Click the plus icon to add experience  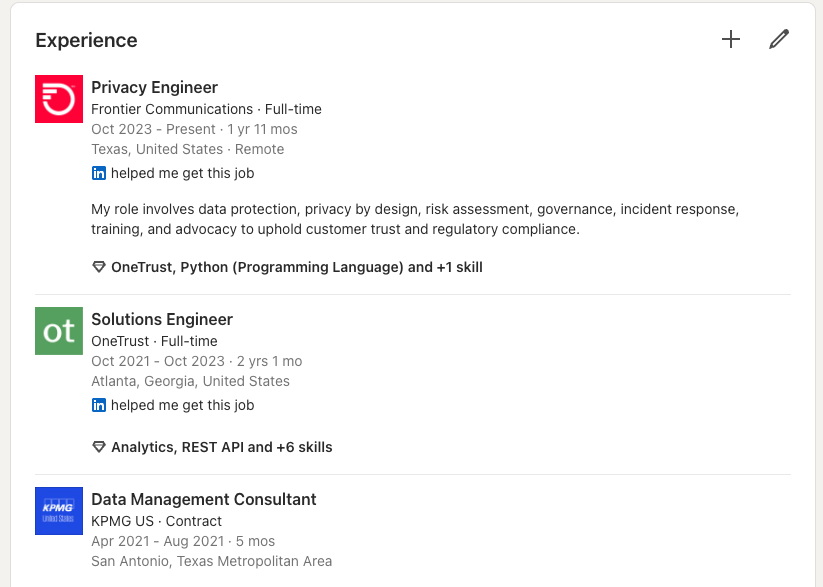click(x=731, y=39)
